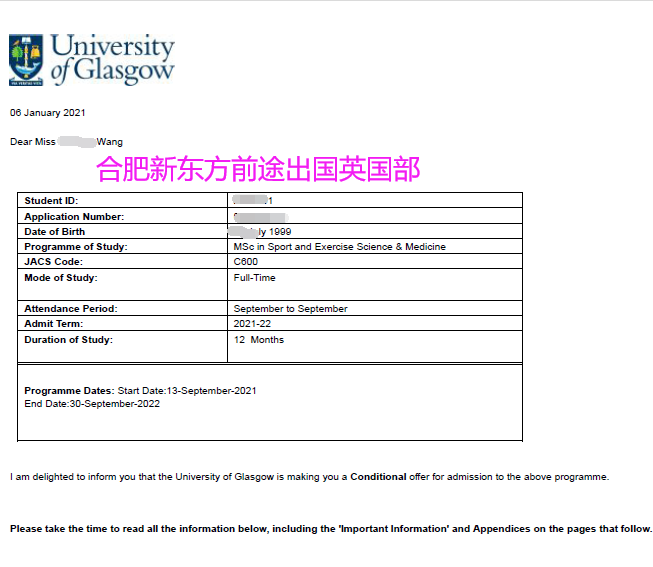Click the bold 'Please take the time to read' notice
The width and height of the screenshot is (653, 567).
click(x=331, y=529)
